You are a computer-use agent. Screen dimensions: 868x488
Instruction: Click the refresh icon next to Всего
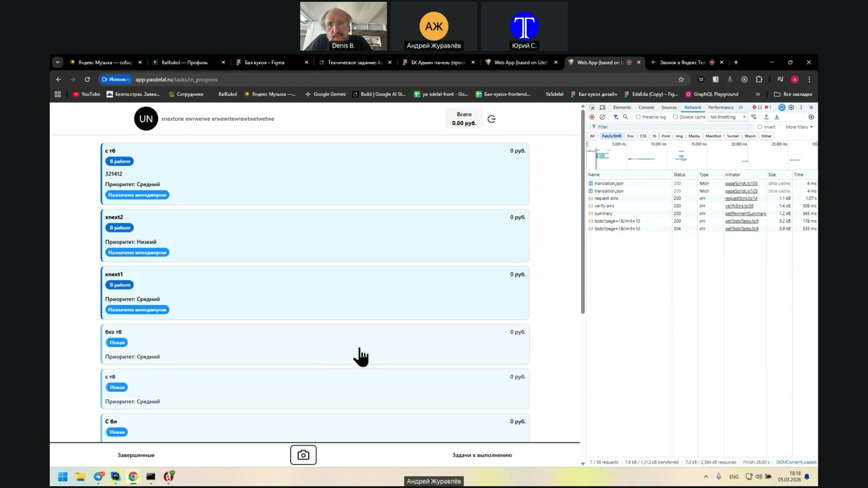click(492, 119)
